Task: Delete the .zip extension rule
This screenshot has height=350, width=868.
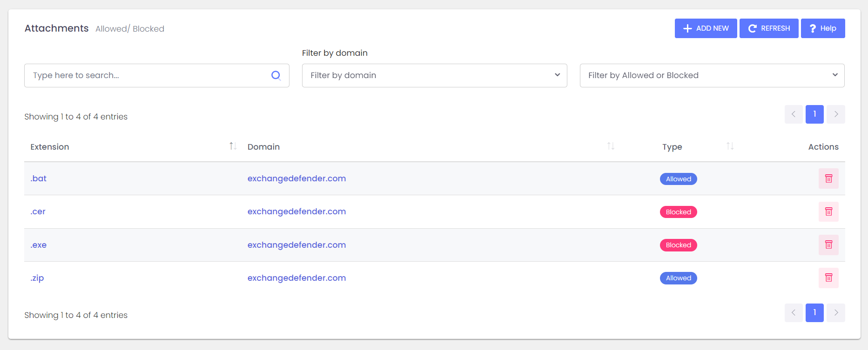Action: [x=828, y=278]
